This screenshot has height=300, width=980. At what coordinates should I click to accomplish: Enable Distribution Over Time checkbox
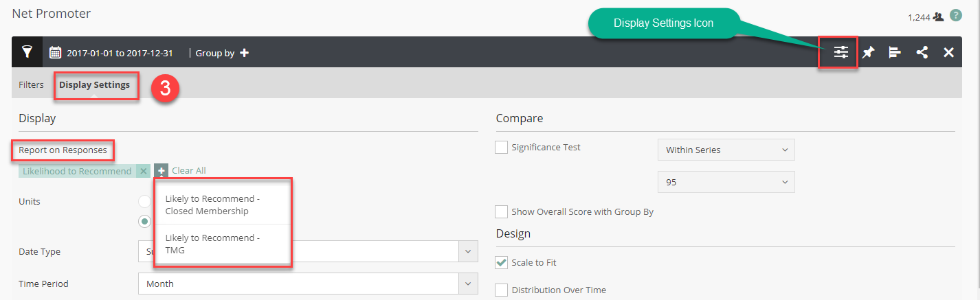pos(502,290)
